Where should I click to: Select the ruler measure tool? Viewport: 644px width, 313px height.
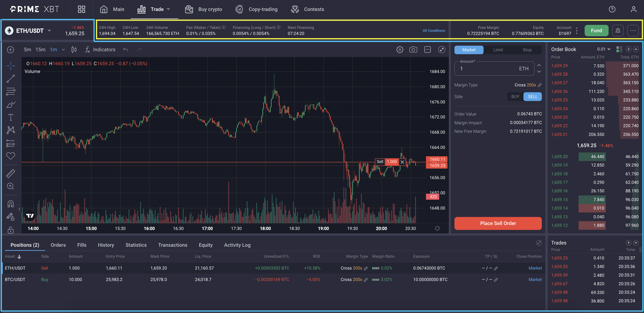pyautogui.click(x=11, y=173)
